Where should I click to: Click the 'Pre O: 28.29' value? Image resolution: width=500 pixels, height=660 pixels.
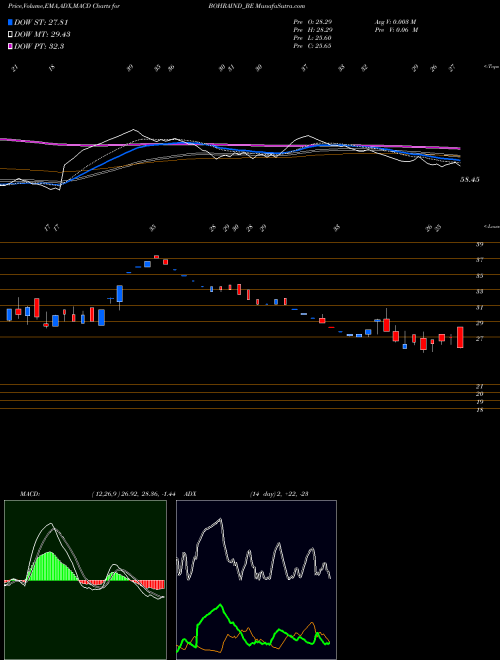314,21
